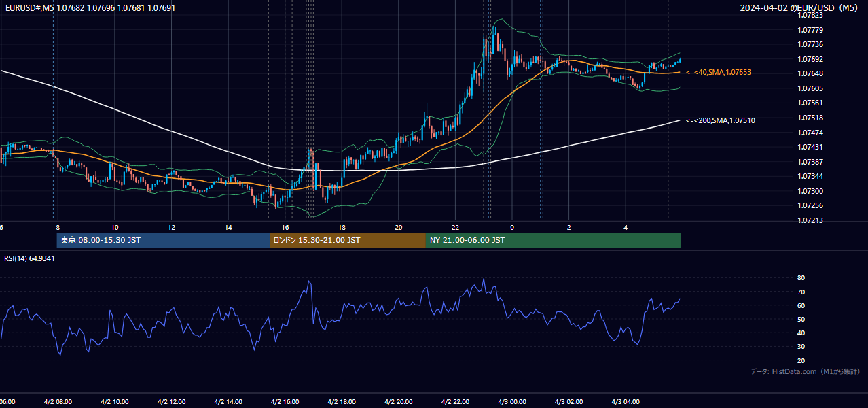Click the 4/2 20:00 time axis label
Viewport: 868px width, 408px height.
(x=399, y=402)
